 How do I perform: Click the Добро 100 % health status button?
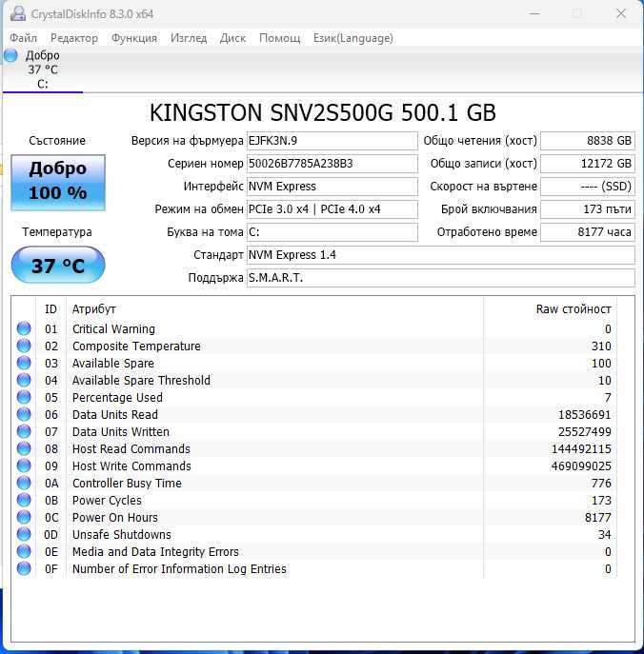[x=58, y=182]
